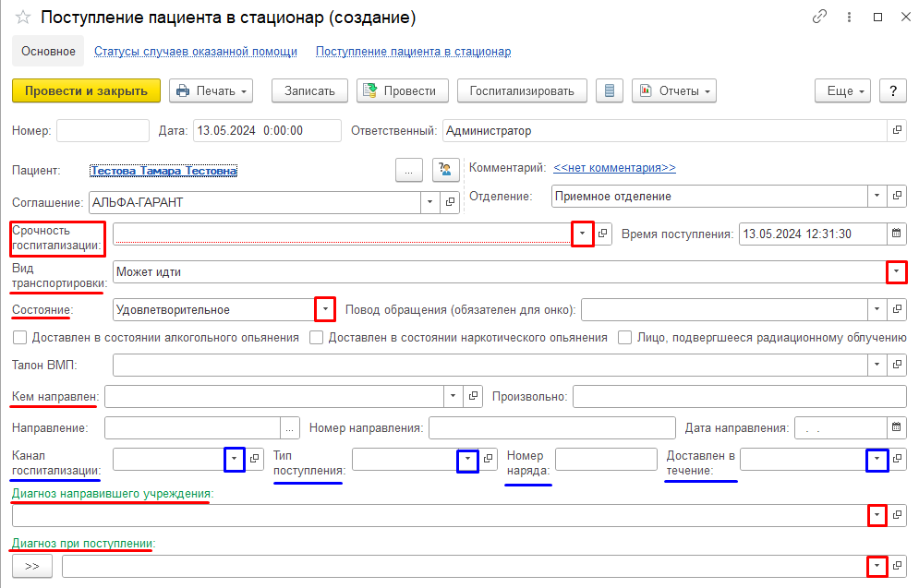Open Доставлен в течение dropdown list

(x=877, y=459)
